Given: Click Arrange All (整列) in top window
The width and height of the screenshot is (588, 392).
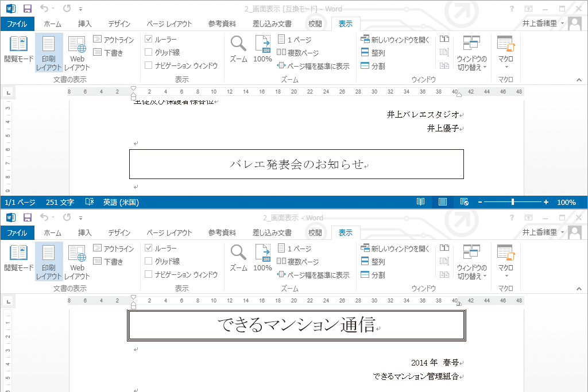Looking at the screenshot, I should (x=373, y=52).
